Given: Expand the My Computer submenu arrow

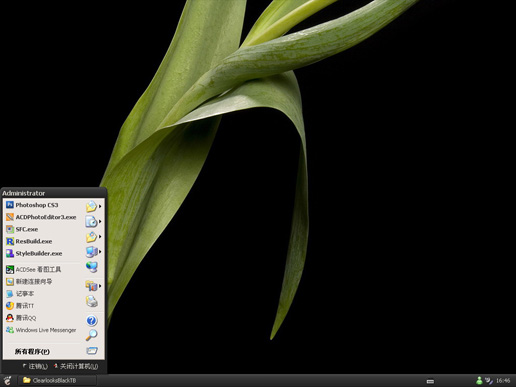Looking at the screenshot, I should tap(100, 252).
